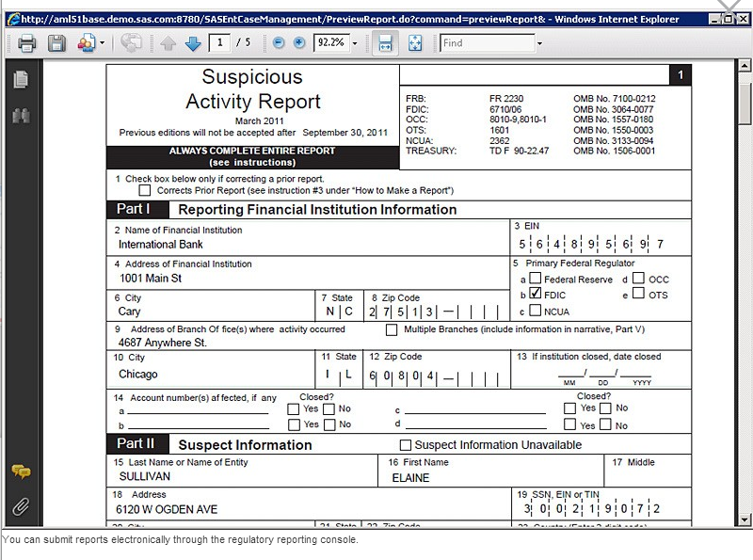
Task: Save a copy using the floppy disk icon
Action: tap(56, 43)
